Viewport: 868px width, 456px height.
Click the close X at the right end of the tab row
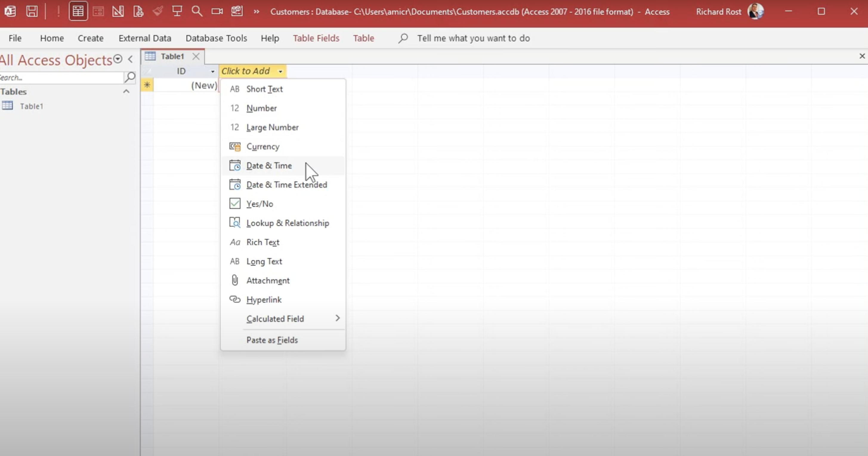click(862, 56)
